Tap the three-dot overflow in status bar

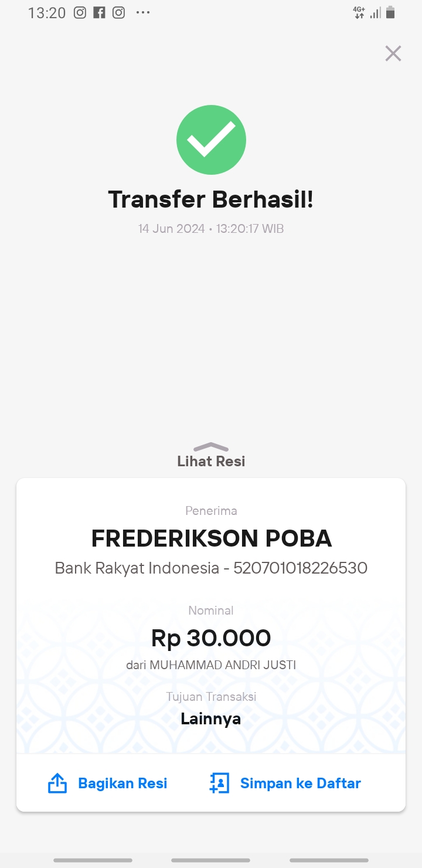[143, 12]
